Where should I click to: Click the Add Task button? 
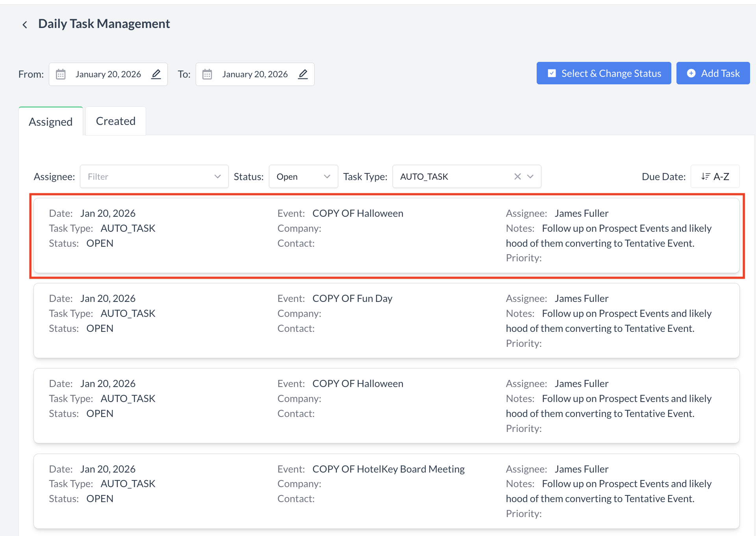[x=713, y=73]
